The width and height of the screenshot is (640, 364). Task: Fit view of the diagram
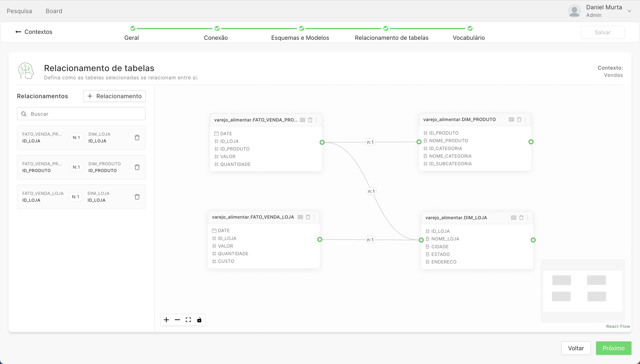coord(188,320)
